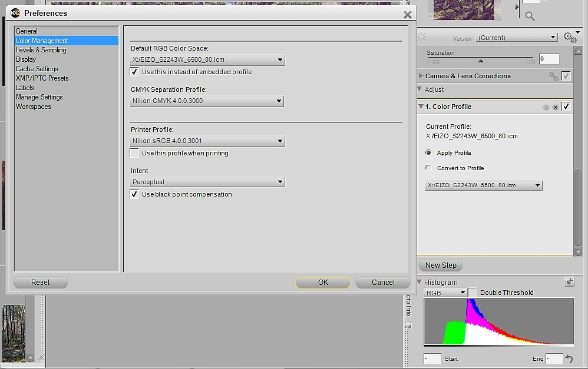The width and height of the screenshot is (588, 369).
Task: Toggle the Camera & Lens Corrections checkbox
Action: [x=566, y=76]
